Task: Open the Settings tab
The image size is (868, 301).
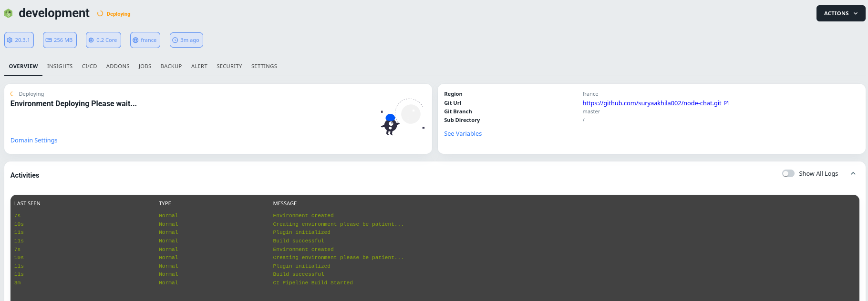Action: pyautogui.click(x=264, y=66)
